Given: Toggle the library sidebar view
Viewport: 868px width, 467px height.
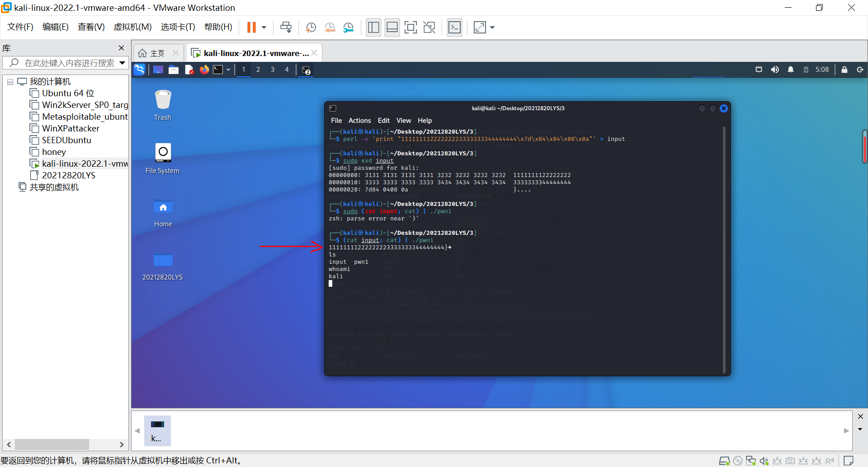Looking at the screenshot, I should tap(373, 28).
